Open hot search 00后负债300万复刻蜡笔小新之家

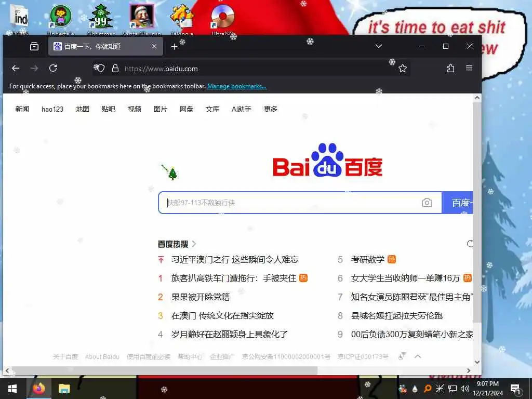[412, 334]
